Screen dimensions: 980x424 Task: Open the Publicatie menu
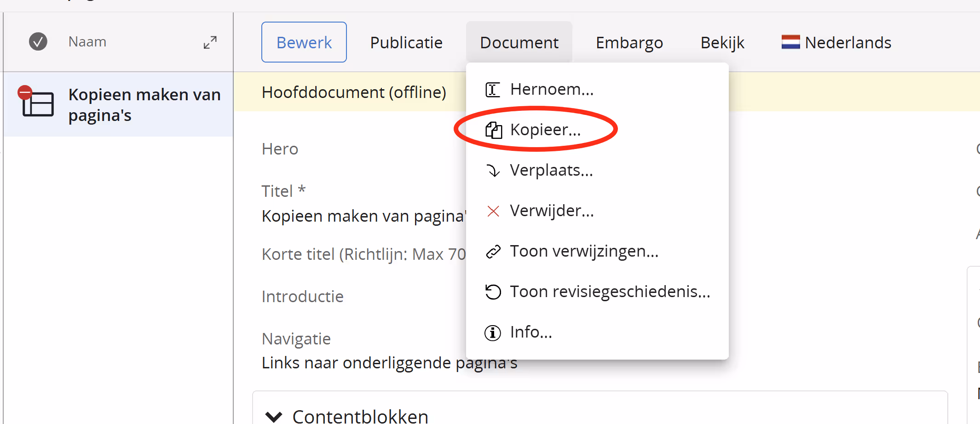point(406,42)
